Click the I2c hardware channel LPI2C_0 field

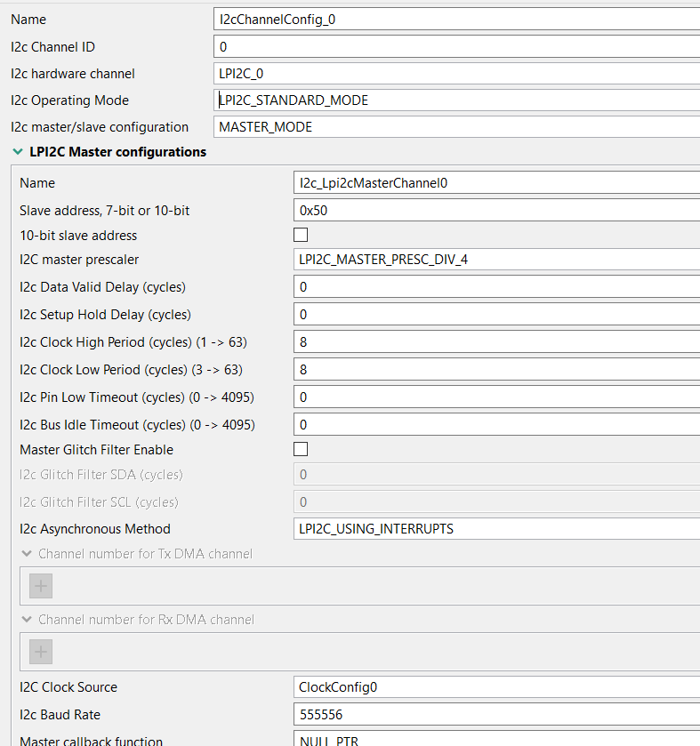445,74
